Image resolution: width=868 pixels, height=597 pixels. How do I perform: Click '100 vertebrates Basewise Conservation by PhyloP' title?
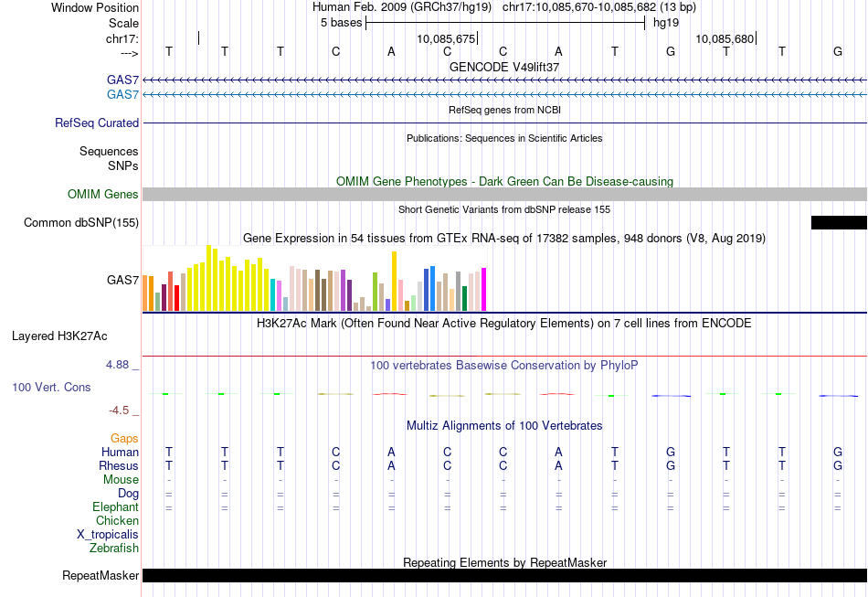coord(504,365)
